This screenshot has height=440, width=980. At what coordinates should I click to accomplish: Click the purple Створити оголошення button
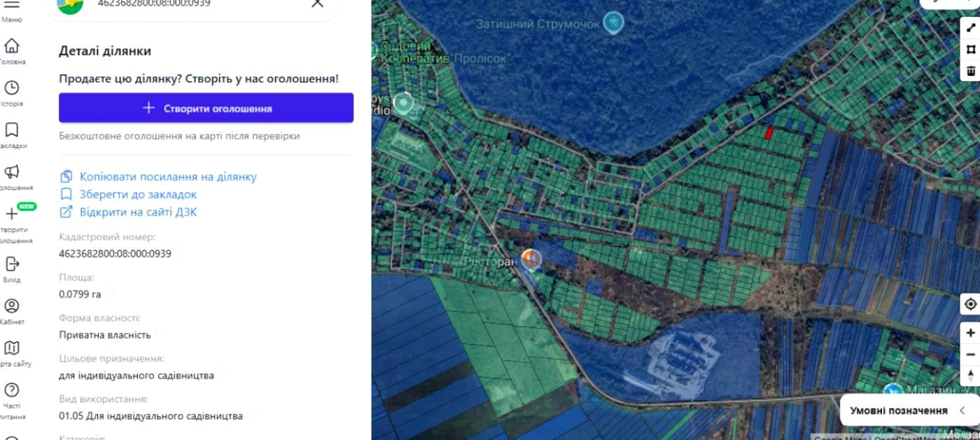coord(206,108)
